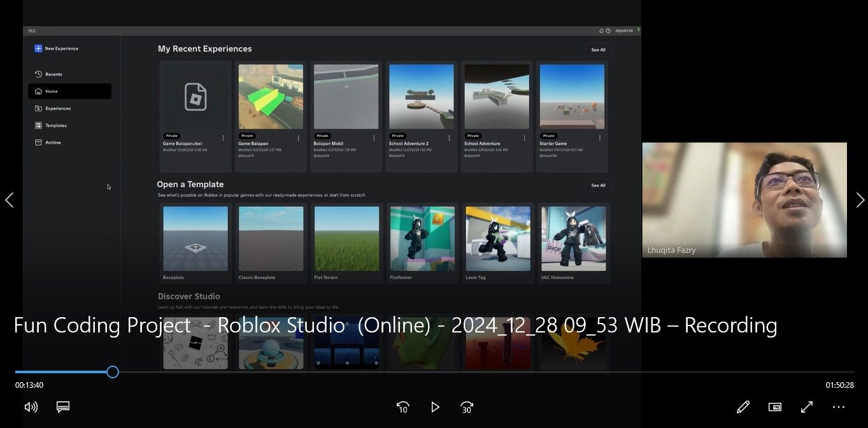The image size is (868, 428).
Task: Open options menu for Game Balapan.rbxl
Action: click(223, 138)
